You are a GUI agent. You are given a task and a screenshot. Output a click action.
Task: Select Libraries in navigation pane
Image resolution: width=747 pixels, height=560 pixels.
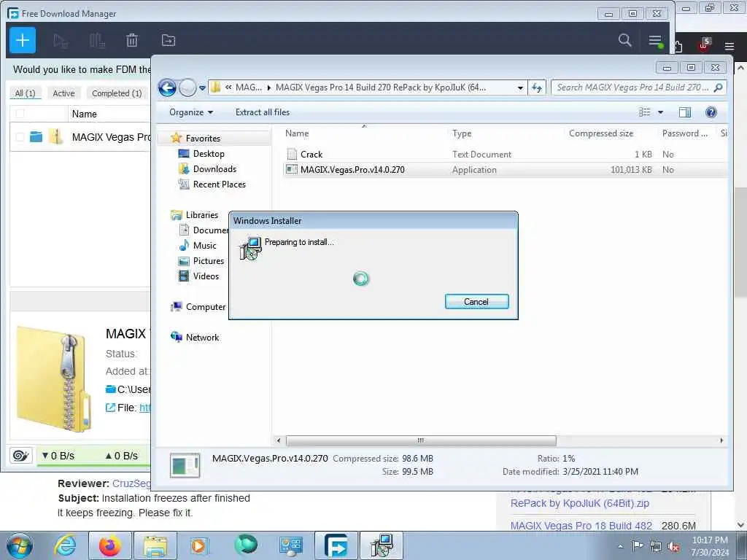(201, 215)
